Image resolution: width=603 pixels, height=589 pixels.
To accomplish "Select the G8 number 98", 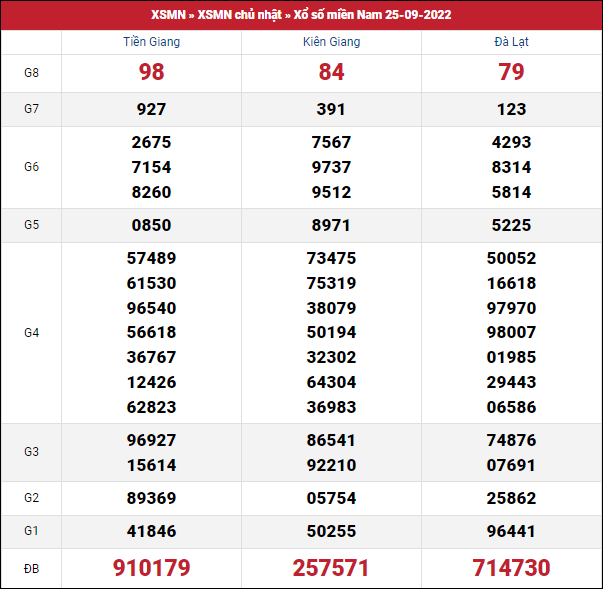I will (151, 72).
